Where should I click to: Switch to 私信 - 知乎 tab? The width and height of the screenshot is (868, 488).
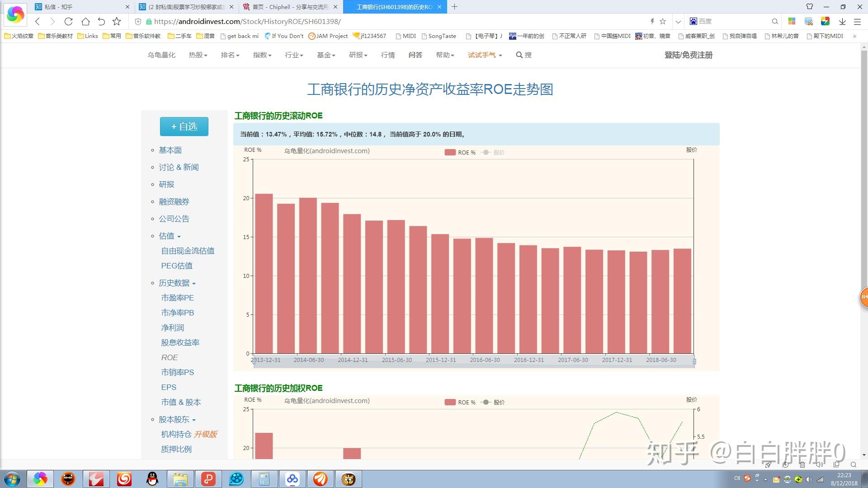click(82, 7)
